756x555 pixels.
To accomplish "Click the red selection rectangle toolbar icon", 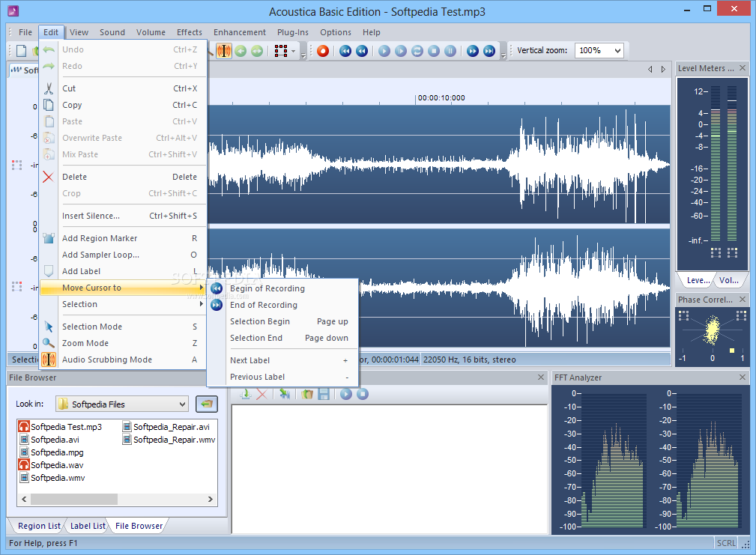I will pyautogui.click(x=281, y=51).
